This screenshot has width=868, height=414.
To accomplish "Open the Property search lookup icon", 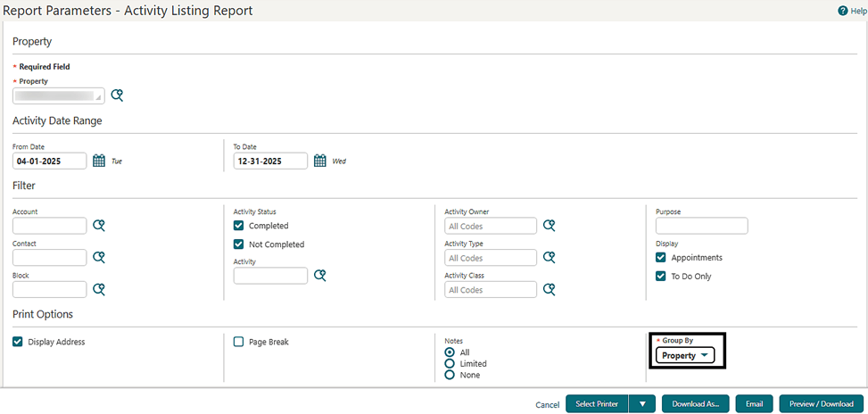I will [x=117, y=95].
